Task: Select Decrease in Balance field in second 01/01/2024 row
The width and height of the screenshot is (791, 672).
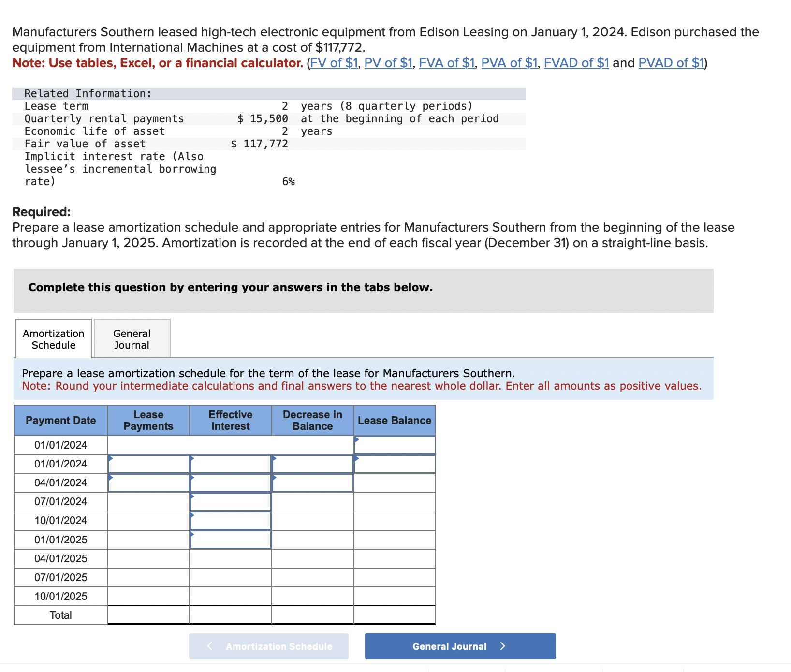Action: pyautogui.click(x=313, y=464)
